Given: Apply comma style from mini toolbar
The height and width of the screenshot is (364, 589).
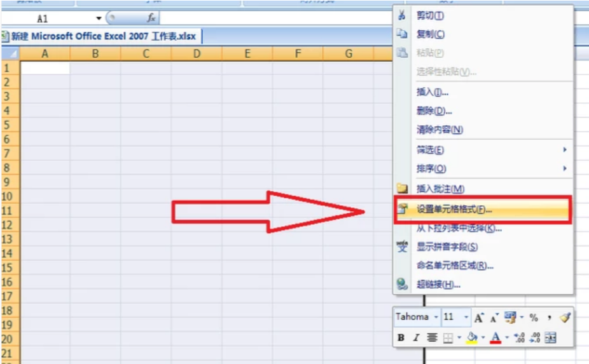Looking at the screenshot, I should (x=549, y=318).
